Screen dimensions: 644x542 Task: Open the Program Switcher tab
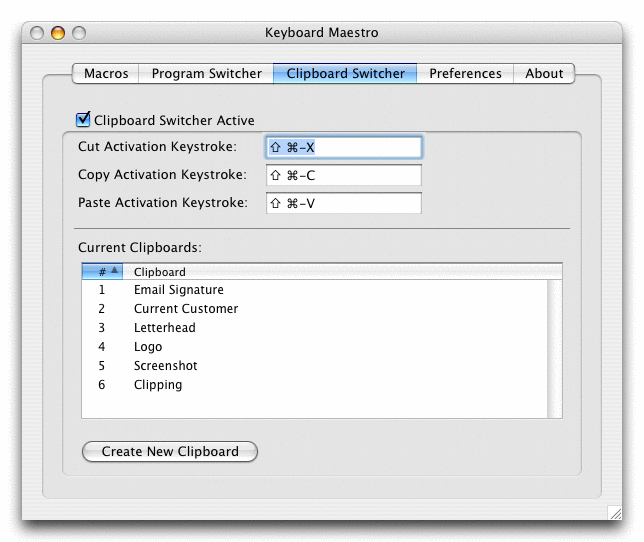(206, 73)
